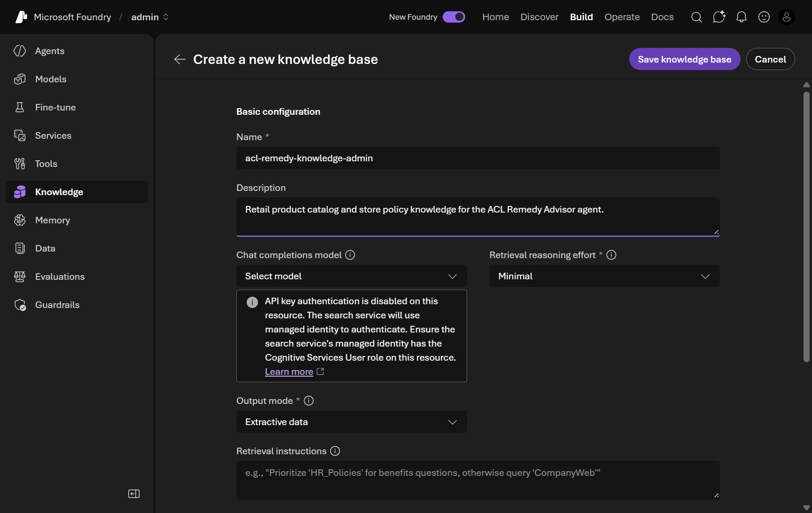Open Guardrails in the sidebar

pos(77,305)
